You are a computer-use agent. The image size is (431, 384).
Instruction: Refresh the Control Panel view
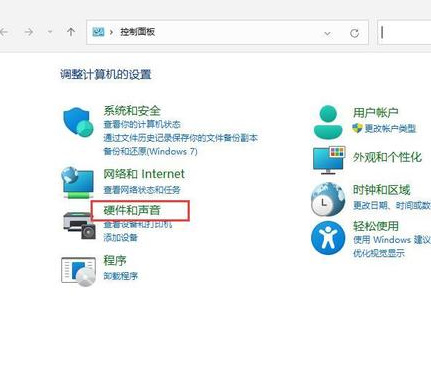point(354,33)
